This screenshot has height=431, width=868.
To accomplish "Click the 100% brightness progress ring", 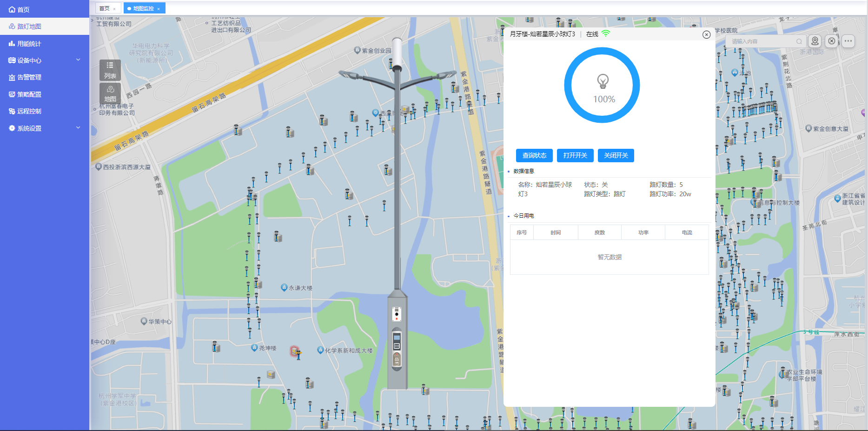I will tap(602, 85).
